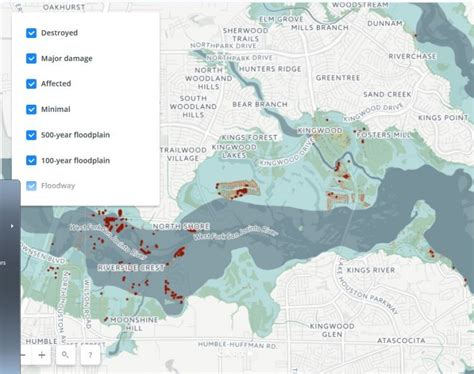This screenshot has width=474, height=374.
Task: Click the KINGWOOD map label
Action: click(x=320, y=130)
